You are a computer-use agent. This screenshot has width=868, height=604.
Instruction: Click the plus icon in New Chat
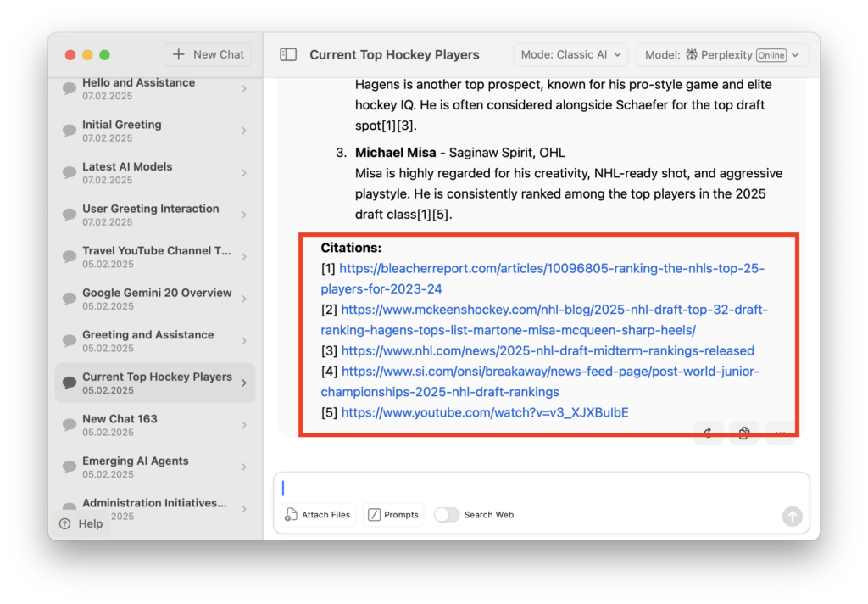178,54
